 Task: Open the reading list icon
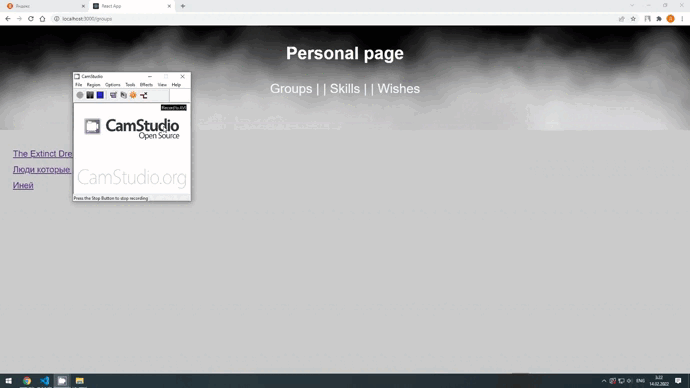tap(647, 19)
